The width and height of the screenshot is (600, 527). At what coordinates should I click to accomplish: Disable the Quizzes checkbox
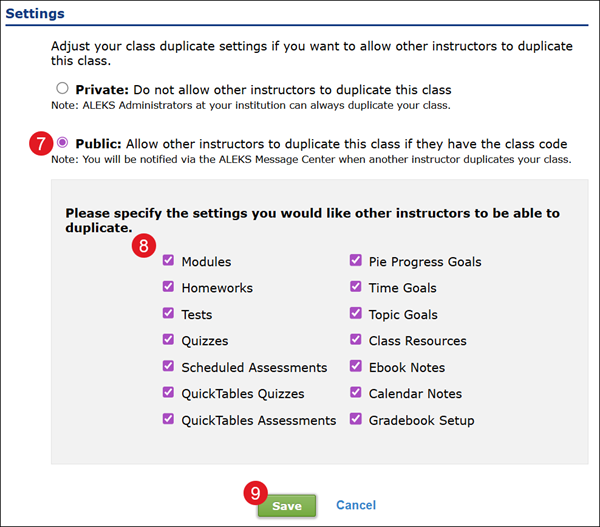click(x=168, y=341)
